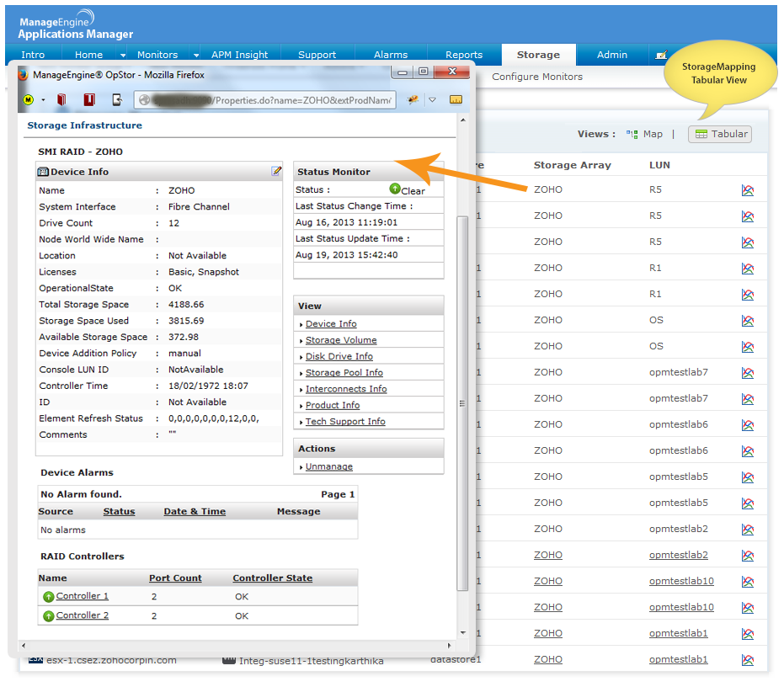Switch to APM Insight tab
The height and width of the screenshot is (687, 784).
tap(239, 55)
